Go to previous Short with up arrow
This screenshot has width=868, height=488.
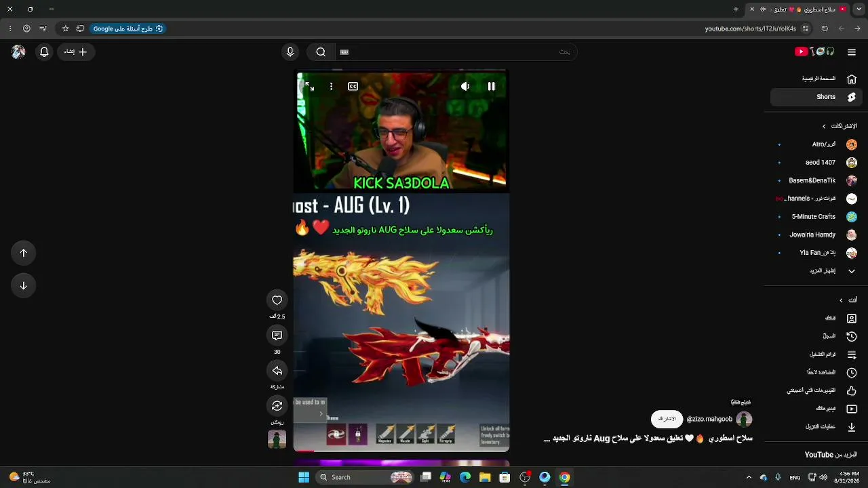coord(23,253)
